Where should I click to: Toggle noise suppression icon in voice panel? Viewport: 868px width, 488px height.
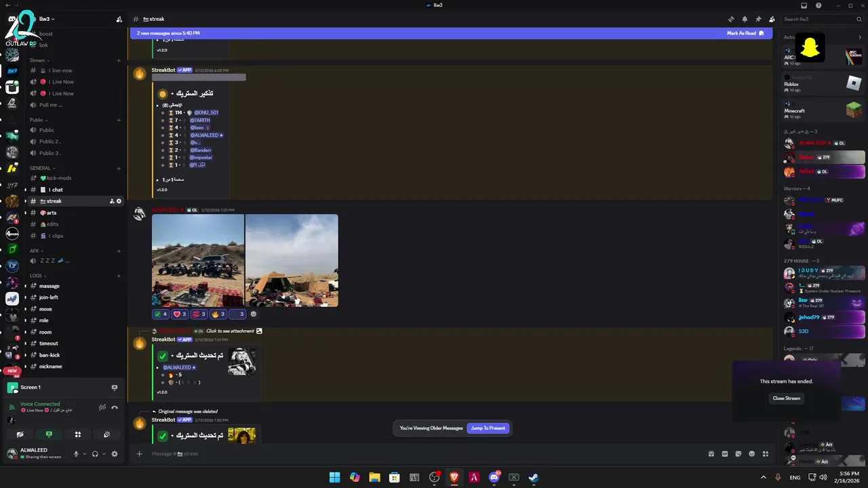[102, 407]
